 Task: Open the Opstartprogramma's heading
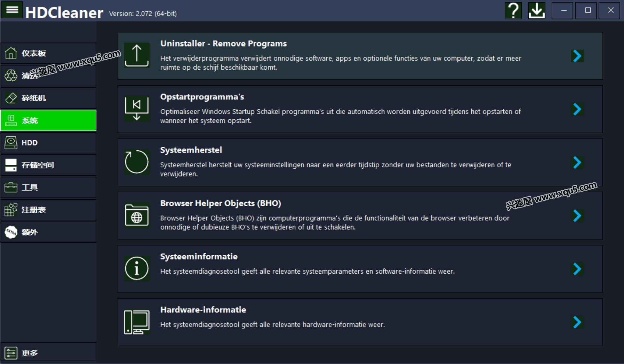point(202,97)
